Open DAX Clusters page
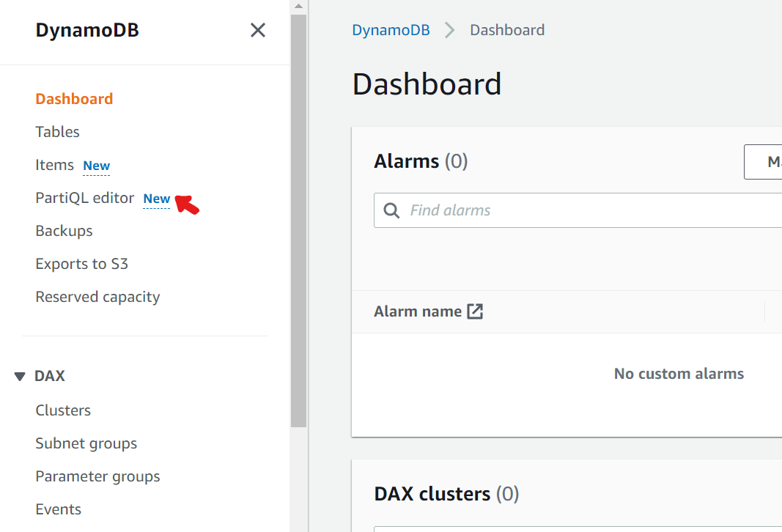 (63, 410)
